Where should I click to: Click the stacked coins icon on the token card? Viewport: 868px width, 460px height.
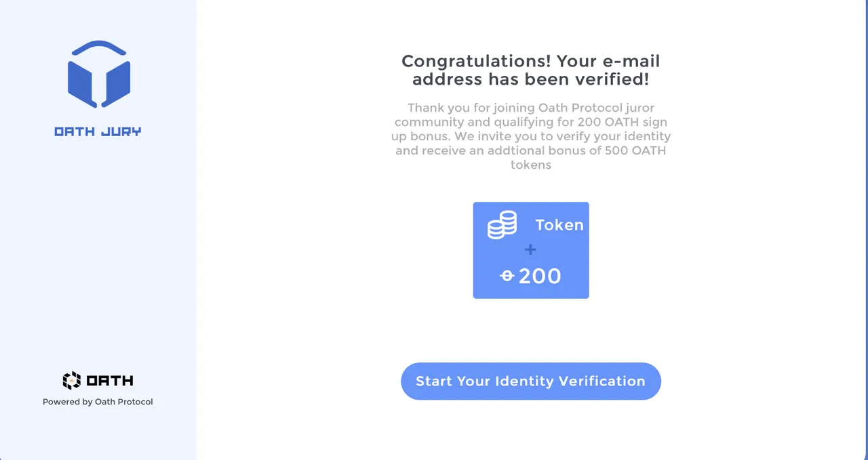(x=502, y=224)
